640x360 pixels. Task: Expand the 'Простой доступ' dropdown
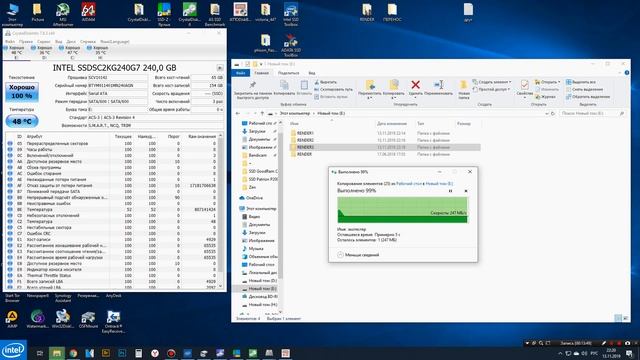492,89
